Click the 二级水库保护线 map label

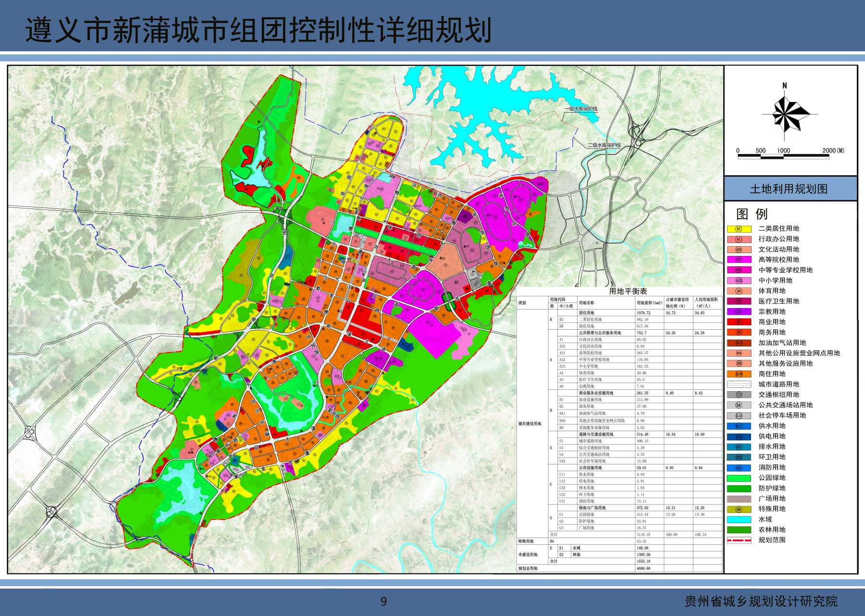(x=604, y=145)
